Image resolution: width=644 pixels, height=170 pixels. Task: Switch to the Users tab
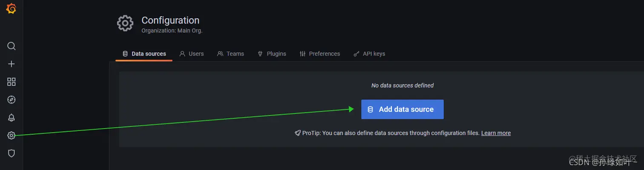192,54
